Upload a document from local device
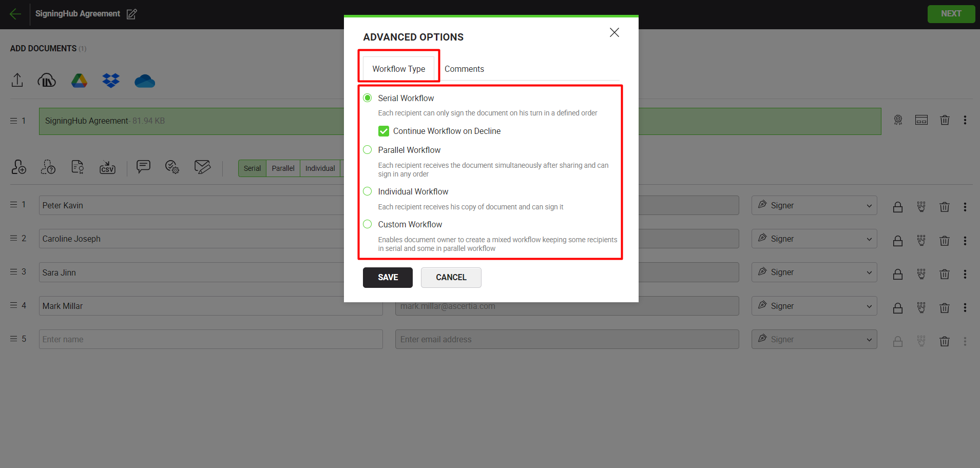The height and width of the screenshot is (468, 980). point(17,80)
